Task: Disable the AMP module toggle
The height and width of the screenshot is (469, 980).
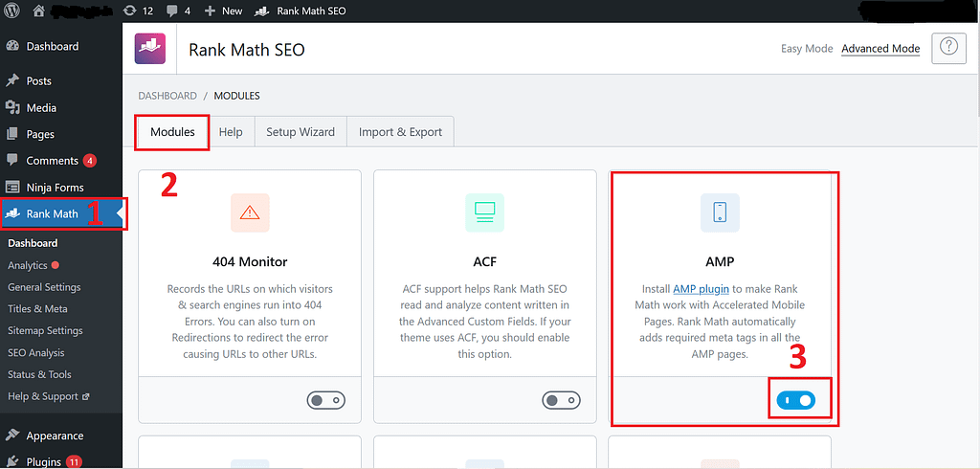Action: click(796, 399)
